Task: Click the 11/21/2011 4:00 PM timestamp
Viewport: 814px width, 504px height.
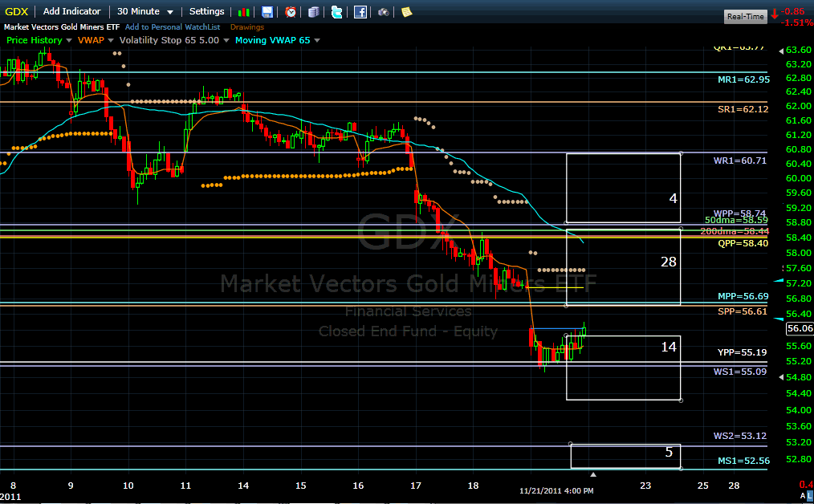Action: [x=556, y=490]
